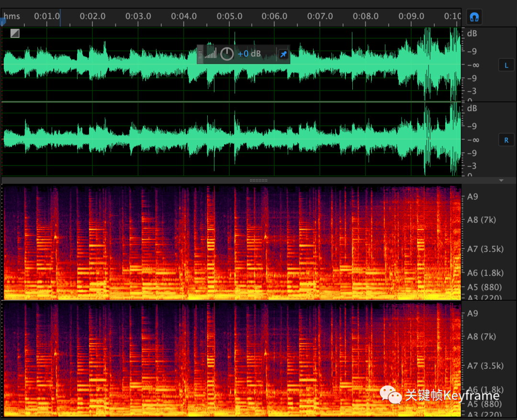Click the divider grip between waveform and spectrogram
The width and height of the screenshot is (517, 420).
coord(258,181)
